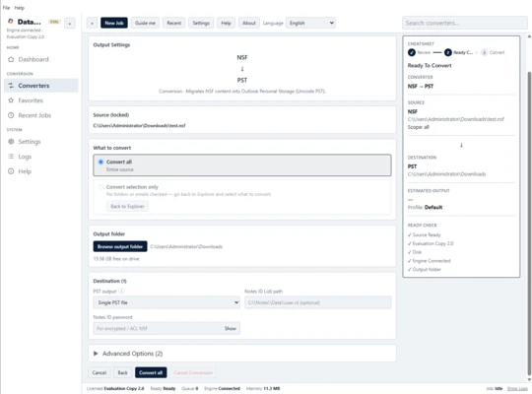This screenshot has width=532, height=394.
Task: Click the Convert all button at bottom
Action: pyautogui.click(x=151, y=372)
